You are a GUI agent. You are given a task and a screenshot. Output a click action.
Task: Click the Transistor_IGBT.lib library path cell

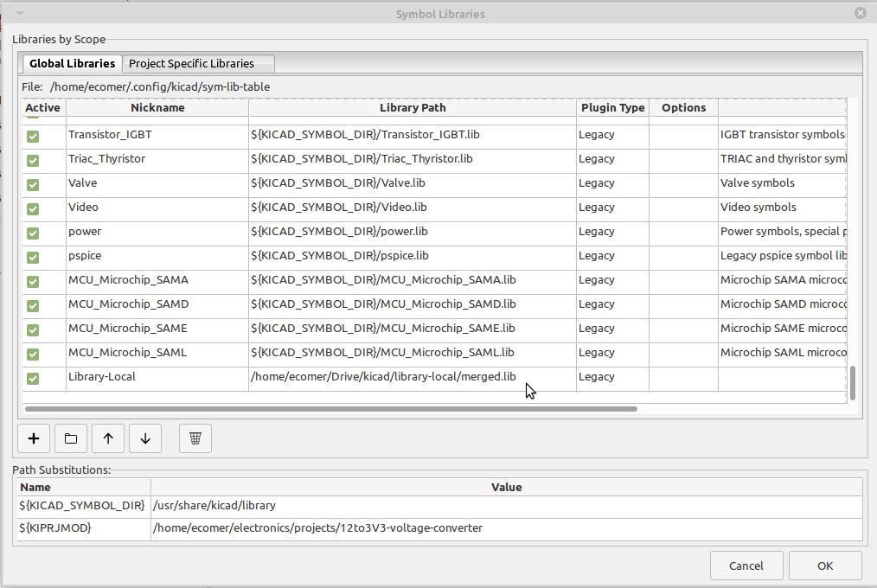[x=413, y=137]
